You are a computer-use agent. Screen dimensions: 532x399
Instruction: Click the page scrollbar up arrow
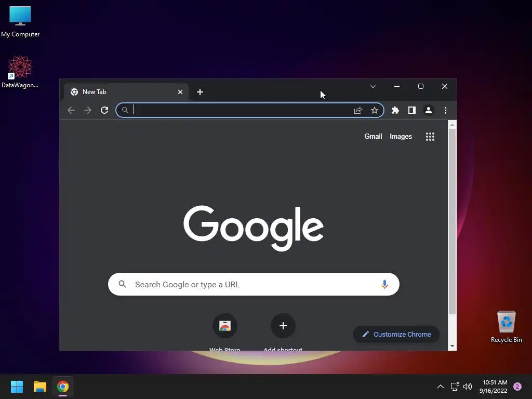pyautogui.click(x=452, y=125)
